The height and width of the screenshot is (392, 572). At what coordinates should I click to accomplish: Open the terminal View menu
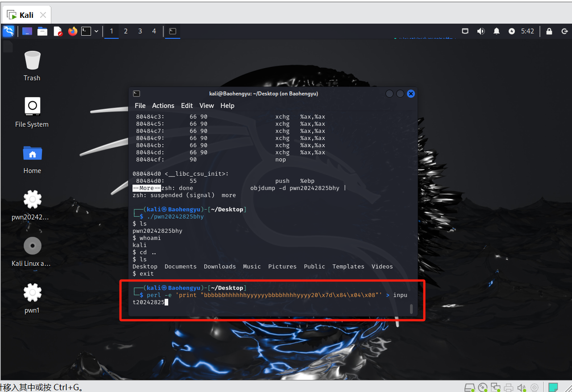point(207,106)
